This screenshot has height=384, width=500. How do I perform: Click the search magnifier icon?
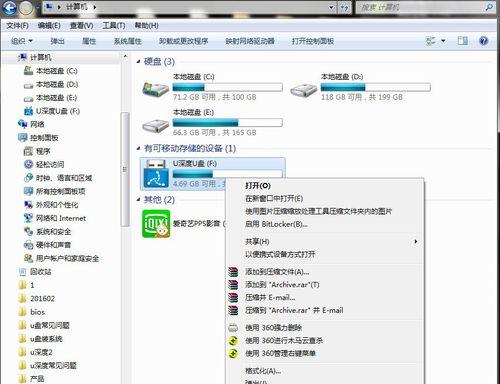click(x=489, y=7)
